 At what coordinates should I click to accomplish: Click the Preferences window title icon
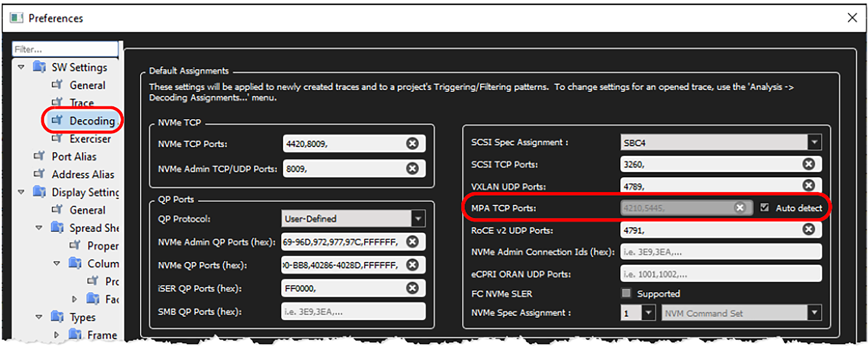pos(16,17)
